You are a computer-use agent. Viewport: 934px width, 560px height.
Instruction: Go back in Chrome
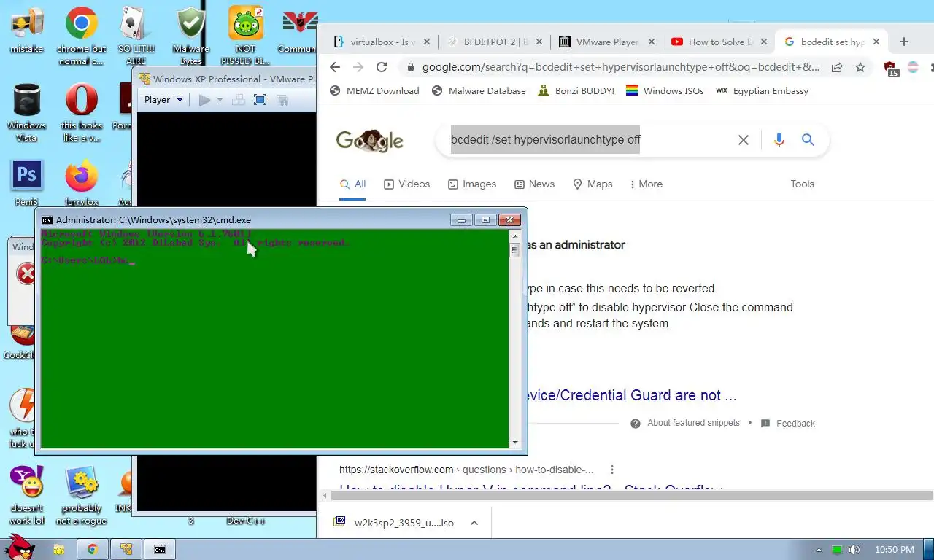coord(334,67)
